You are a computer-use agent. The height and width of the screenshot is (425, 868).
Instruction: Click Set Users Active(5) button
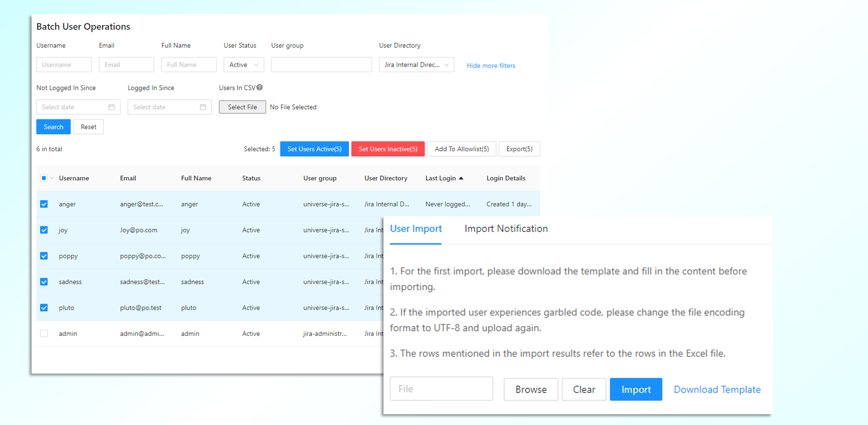coord(315,149)
